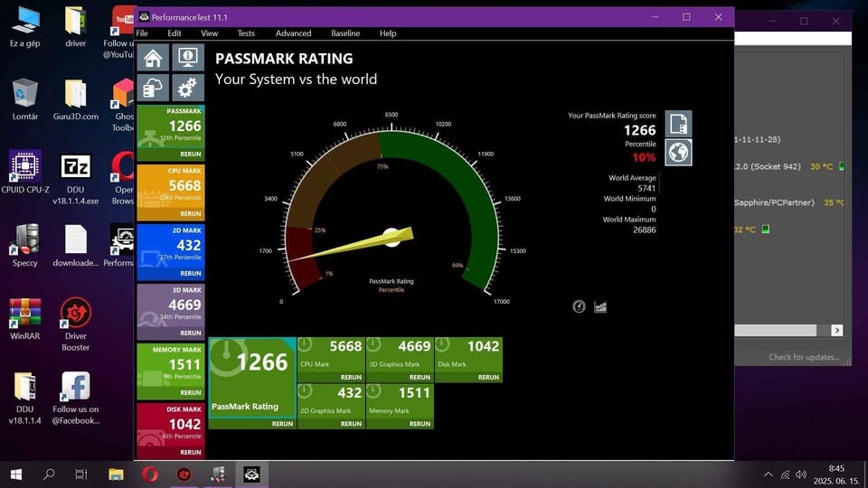Select the gauge view icon
The width and height of the screenshot is (868, 488).
579,306
